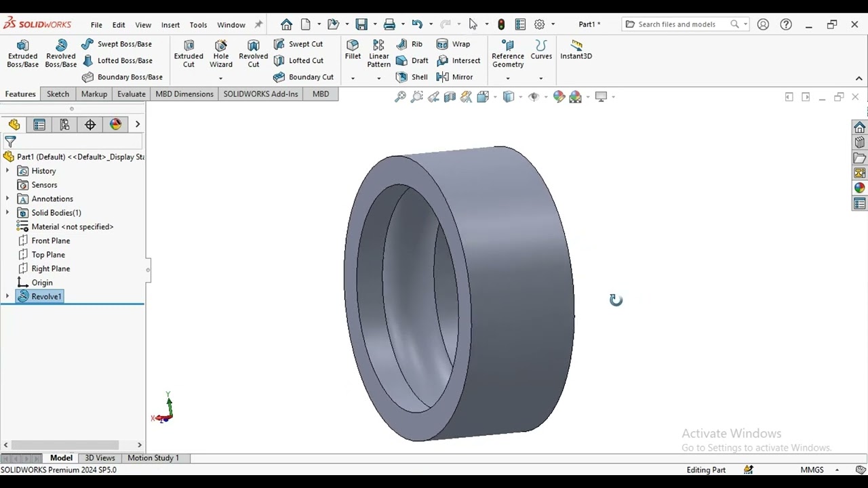
Task: Click the feature tree filter field
Action: point(73,142)
